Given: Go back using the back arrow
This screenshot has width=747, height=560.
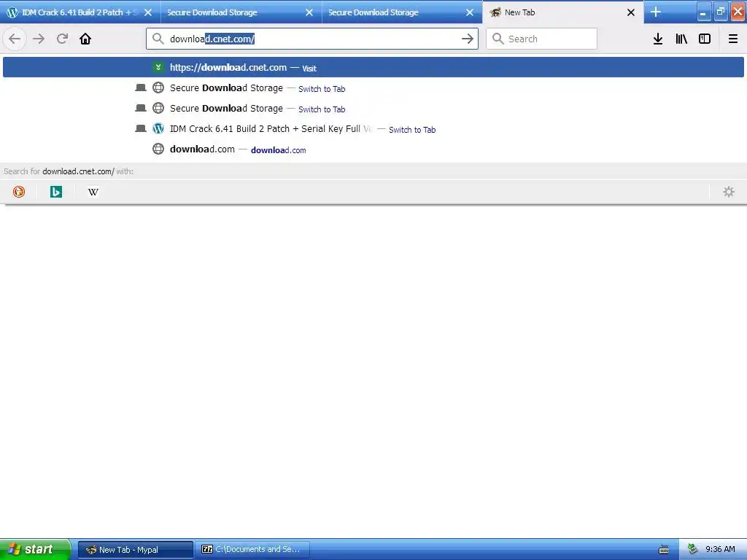Looking at the screenshot, I should tap(15, 39).
